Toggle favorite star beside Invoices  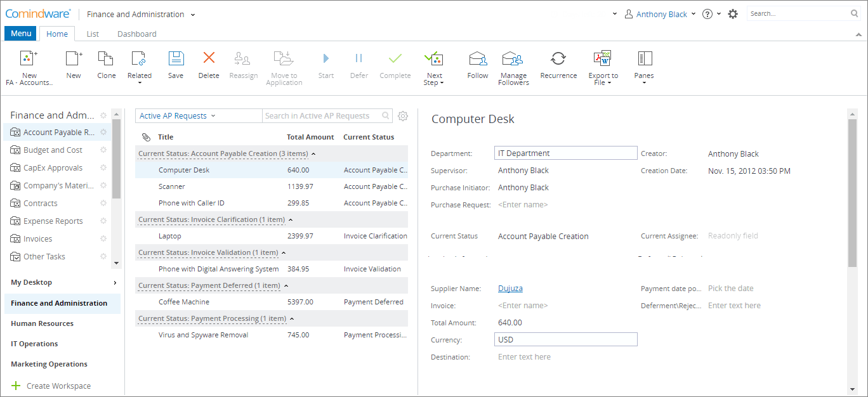pyautogui.click(x=104, y=239)
